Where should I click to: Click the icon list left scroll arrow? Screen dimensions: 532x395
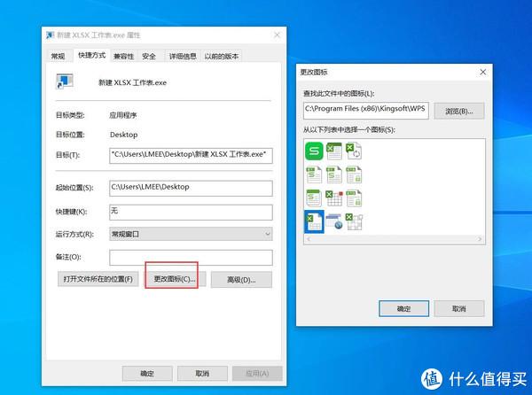[309, 239]
